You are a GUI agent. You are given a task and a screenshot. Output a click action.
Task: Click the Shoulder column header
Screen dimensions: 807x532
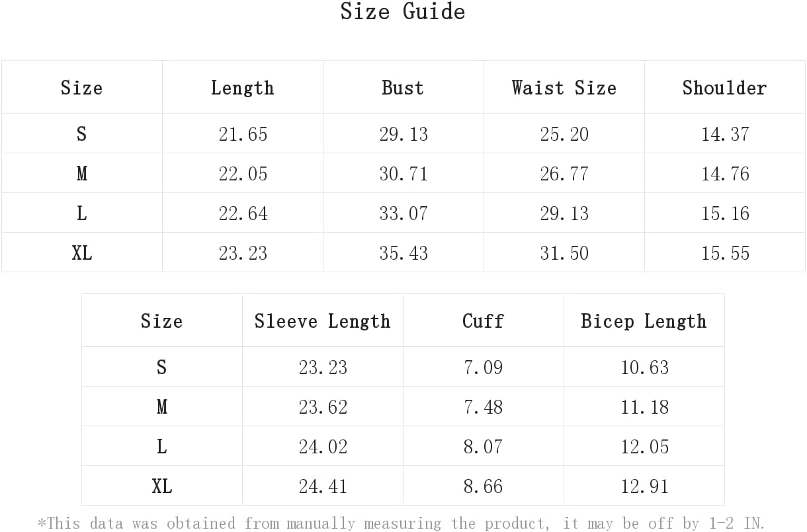tap(724, 88)
